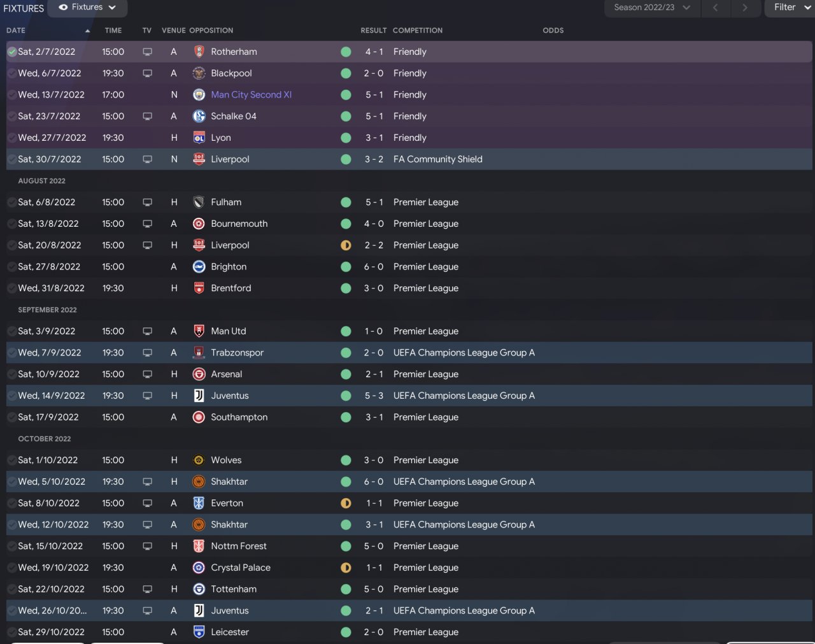Open the Fixtures view dropdown
Screen dimensions: 815x644
[x=88, y=8]
